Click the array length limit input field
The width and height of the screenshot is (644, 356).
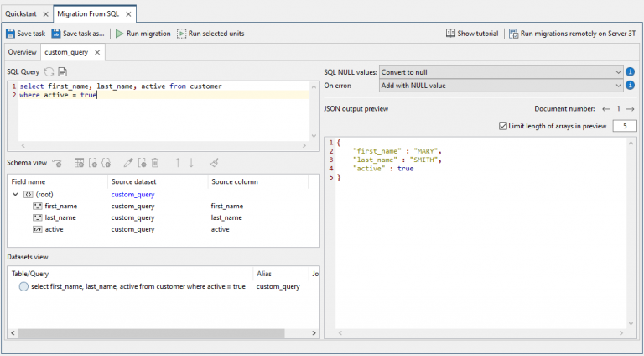point(624,126)
